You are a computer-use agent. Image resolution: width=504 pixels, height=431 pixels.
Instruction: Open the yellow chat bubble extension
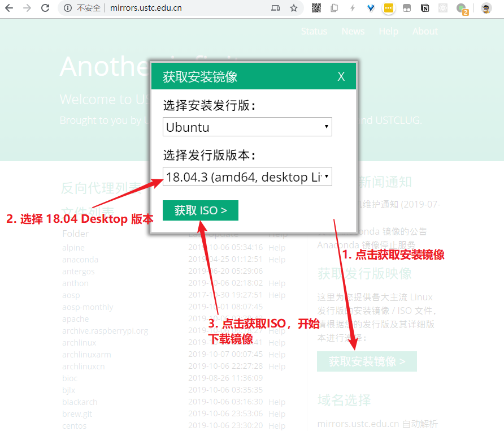pyautogui.click(x=389, y=8)
